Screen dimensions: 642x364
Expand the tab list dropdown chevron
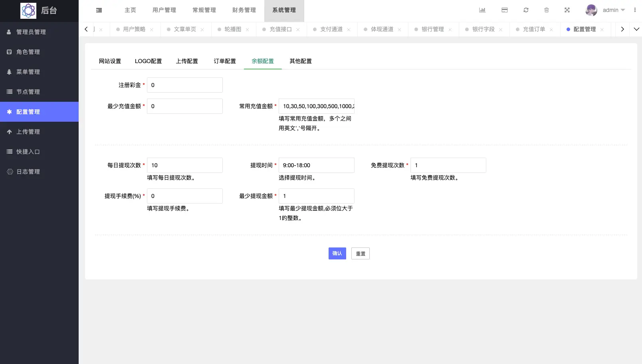point(636,29)
